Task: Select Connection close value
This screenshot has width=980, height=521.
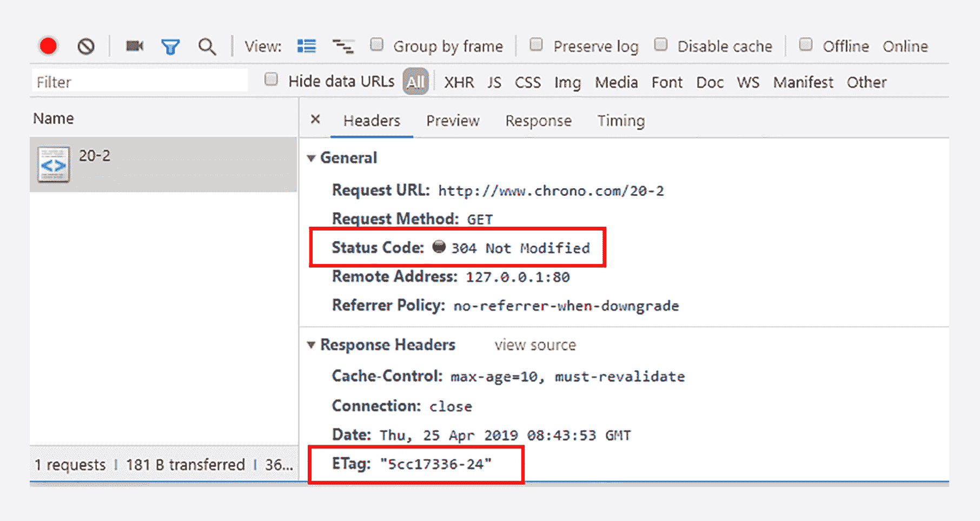Action: (x=451, y=407)
